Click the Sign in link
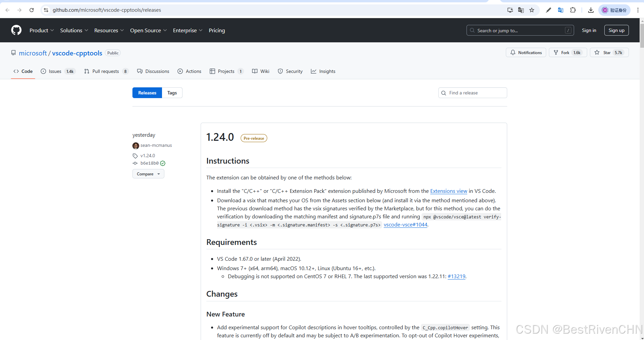644x340 pixels. pyautogui.click(x=589, y=30)
